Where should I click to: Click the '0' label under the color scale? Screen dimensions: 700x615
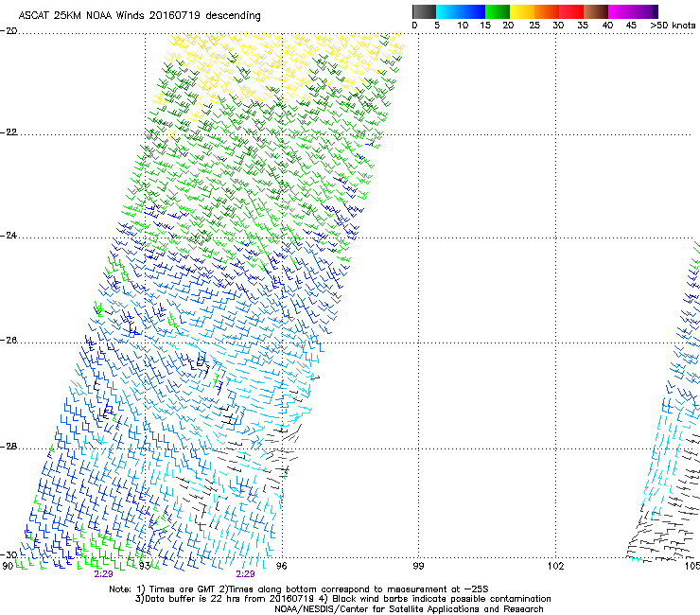click(414, 26)
